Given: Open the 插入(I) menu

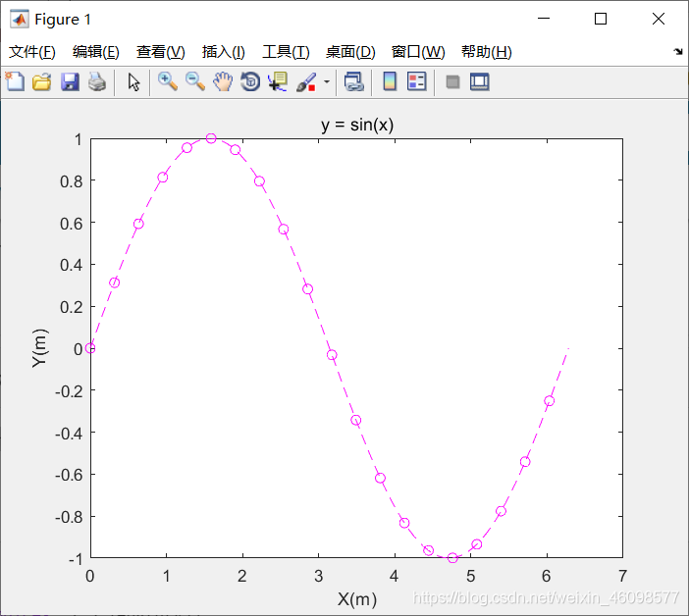Looking at the screenshot, I should (x=223, y=52).
